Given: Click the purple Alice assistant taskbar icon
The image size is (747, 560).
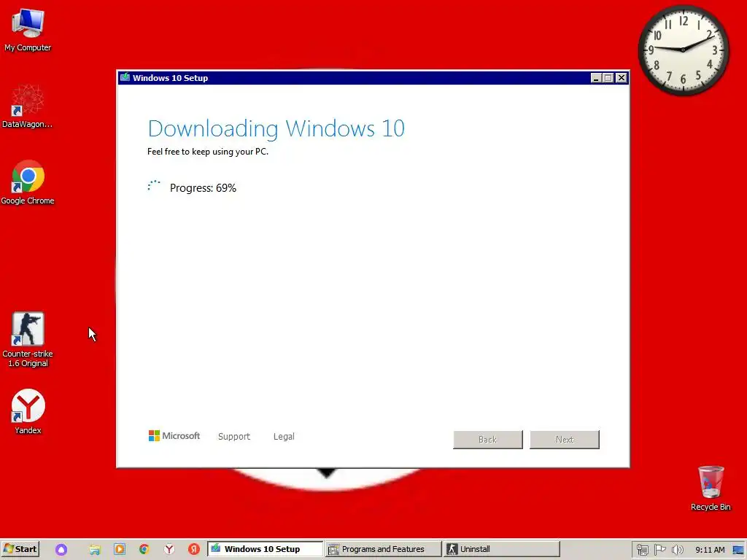Looking at the screenshot, I should 61,550.
